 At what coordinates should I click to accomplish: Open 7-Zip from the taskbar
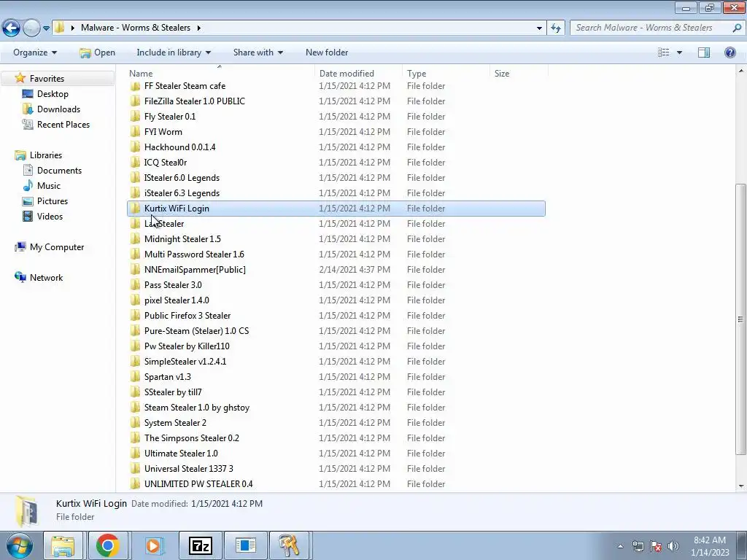click(x=200, y=545)
